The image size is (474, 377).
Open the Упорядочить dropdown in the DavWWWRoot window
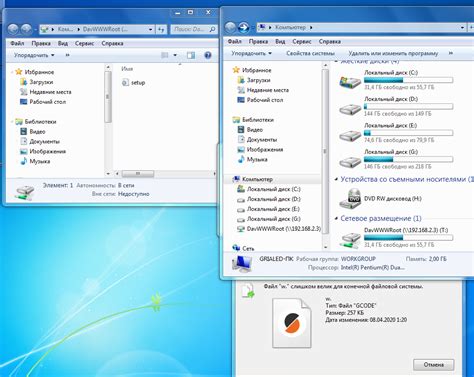tap(34, 55)
